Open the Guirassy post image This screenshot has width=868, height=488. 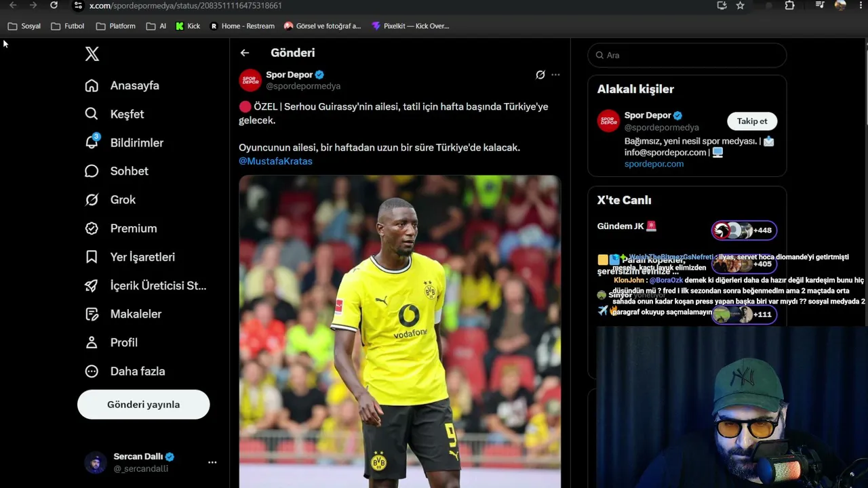[399, 331]
